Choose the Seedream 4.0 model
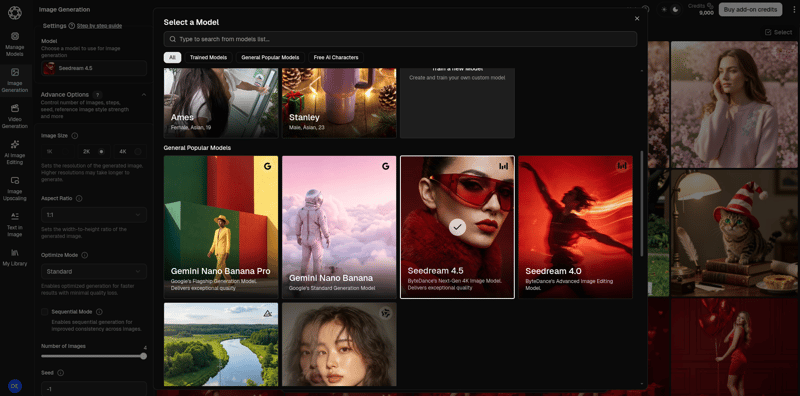800x396 pixels. pos(576,227)
